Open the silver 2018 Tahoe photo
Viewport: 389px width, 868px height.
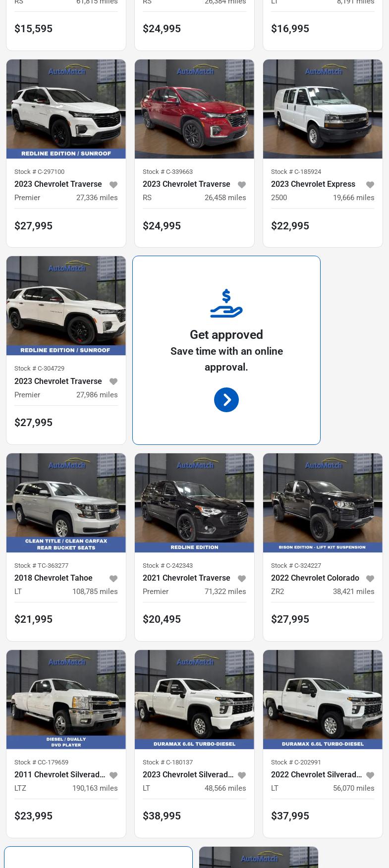point(66,503)
